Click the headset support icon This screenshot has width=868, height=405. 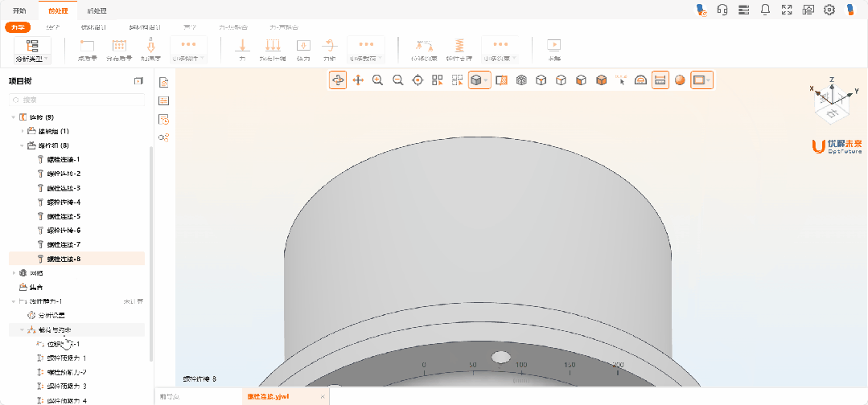tap(722, 10)
